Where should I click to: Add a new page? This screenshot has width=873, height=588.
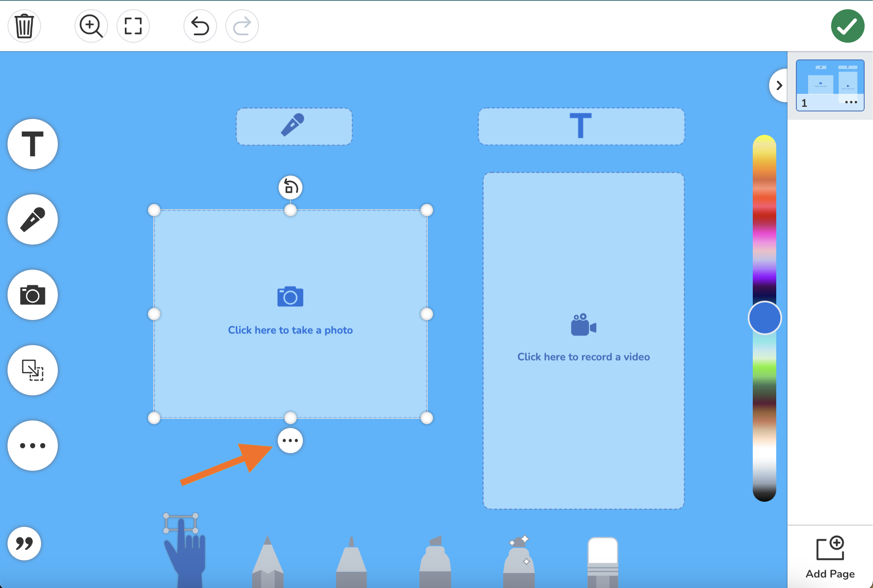830,557
